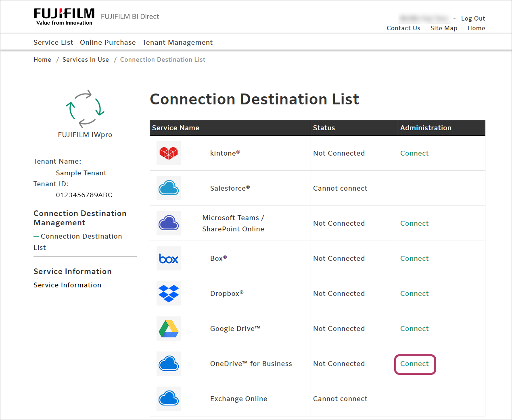512x420 pixels.
Task: Click Microsoft Teams / SharePoint Online name
Action: [x=233, y=223]
